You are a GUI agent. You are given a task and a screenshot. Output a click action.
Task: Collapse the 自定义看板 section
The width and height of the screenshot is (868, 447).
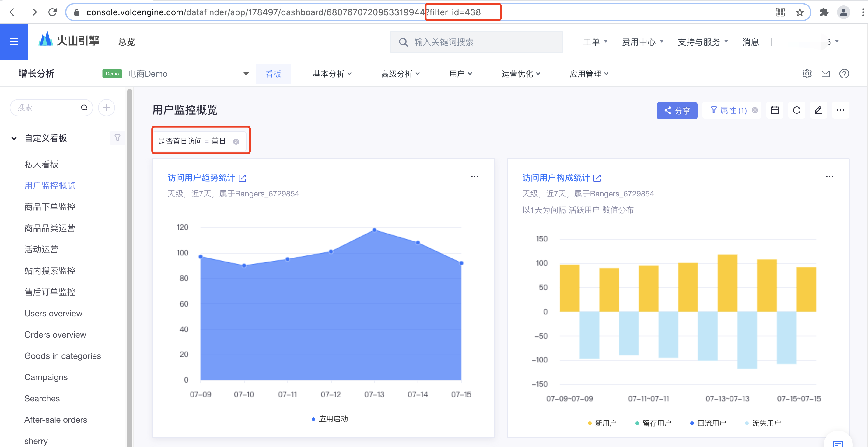tap(14, 138)
